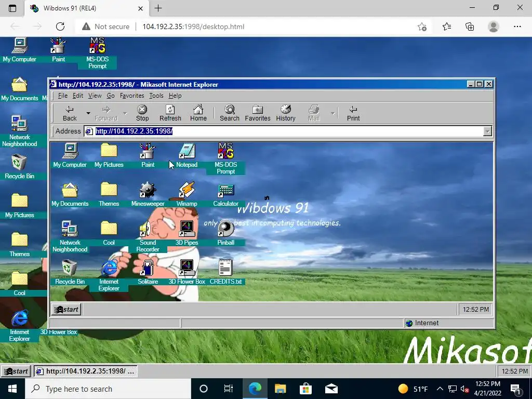Expand Mail button dropdown arrow
This screenshot has width=532, height=399.
click(x=333, y=113)
